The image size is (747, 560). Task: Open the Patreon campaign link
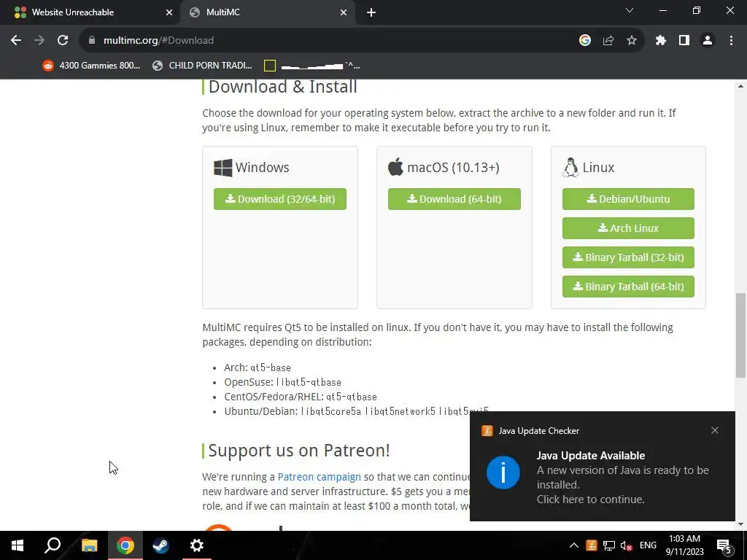point(320,477)
